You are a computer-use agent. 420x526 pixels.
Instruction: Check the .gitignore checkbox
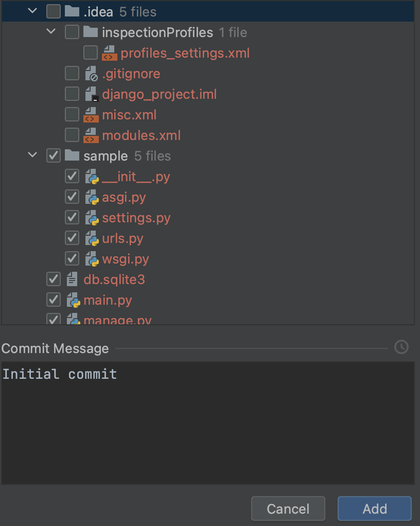coord(72,74)
